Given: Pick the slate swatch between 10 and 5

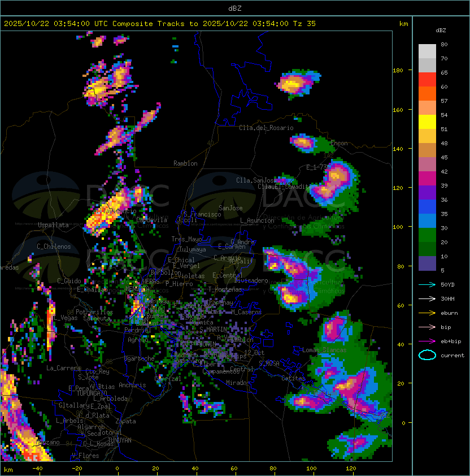Looking at the screenshot, I should [427, 263].
